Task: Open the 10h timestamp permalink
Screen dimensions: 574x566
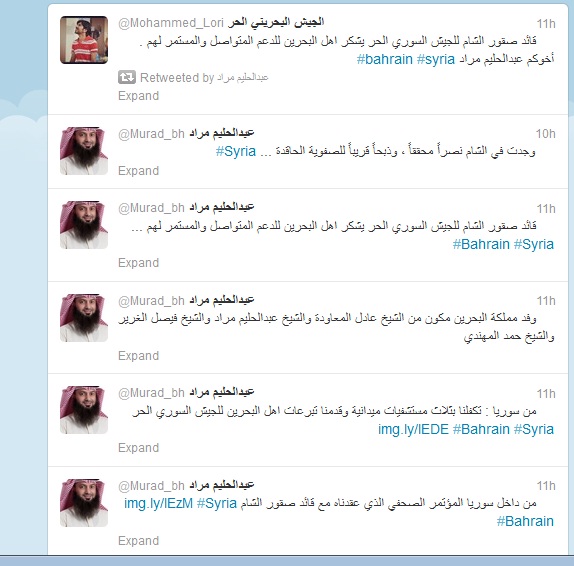Action: 545,134
